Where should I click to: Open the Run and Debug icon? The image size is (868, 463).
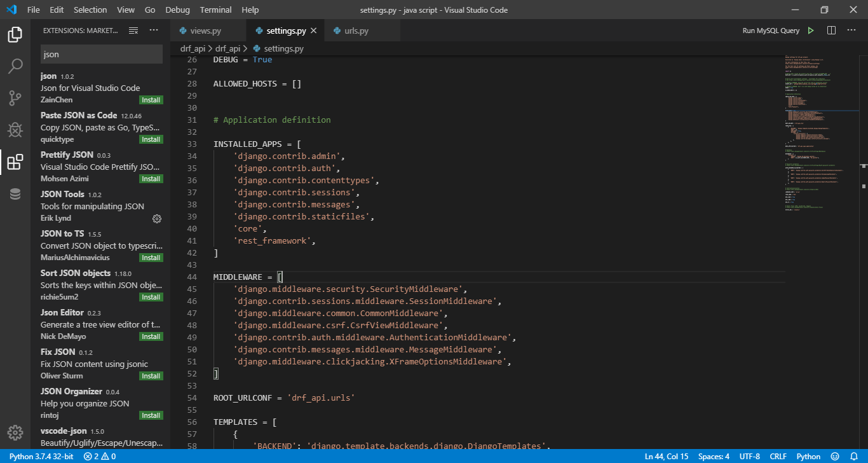click(15, 129)
